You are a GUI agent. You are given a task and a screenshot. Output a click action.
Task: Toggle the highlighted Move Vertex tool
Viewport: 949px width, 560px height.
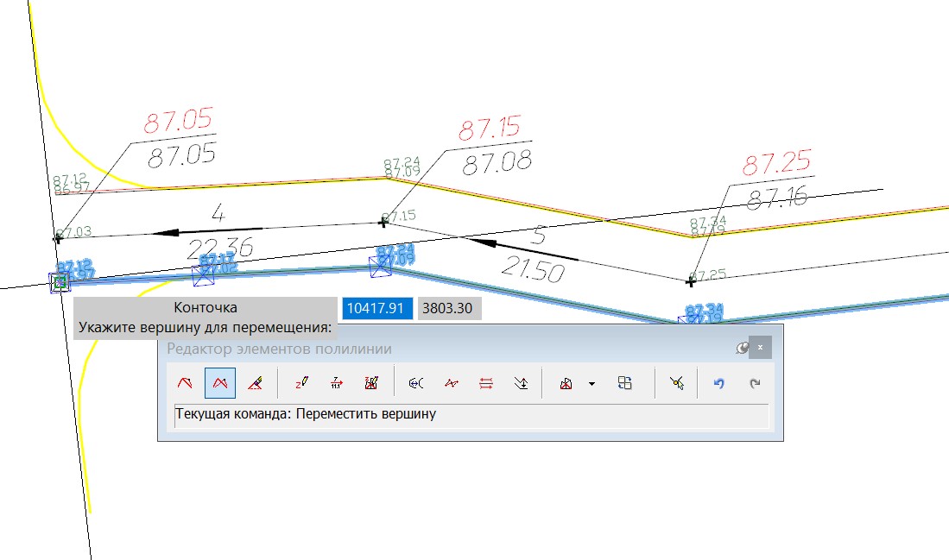tap(220, 382)
